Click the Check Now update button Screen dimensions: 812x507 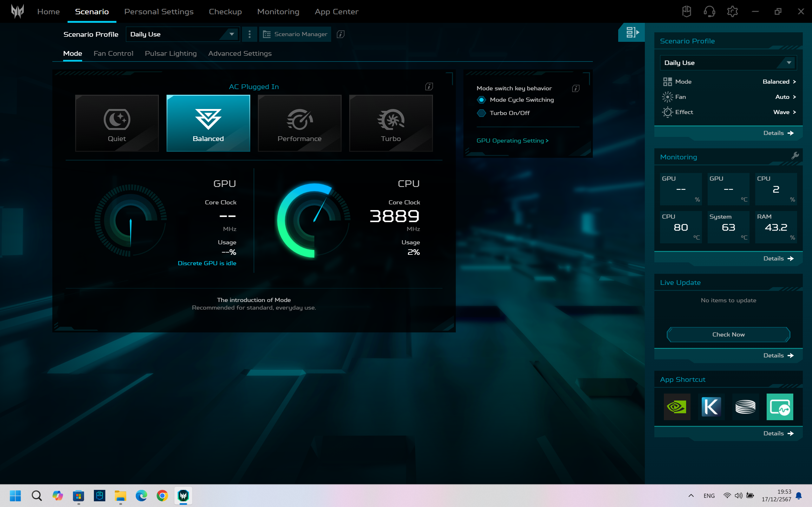tap(728, 334)
